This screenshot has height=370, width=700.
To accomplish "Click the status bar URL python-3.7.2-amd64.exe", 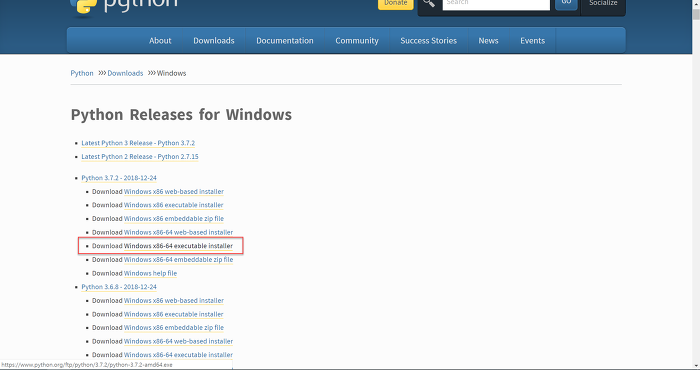I will click(x=87, y=365).
